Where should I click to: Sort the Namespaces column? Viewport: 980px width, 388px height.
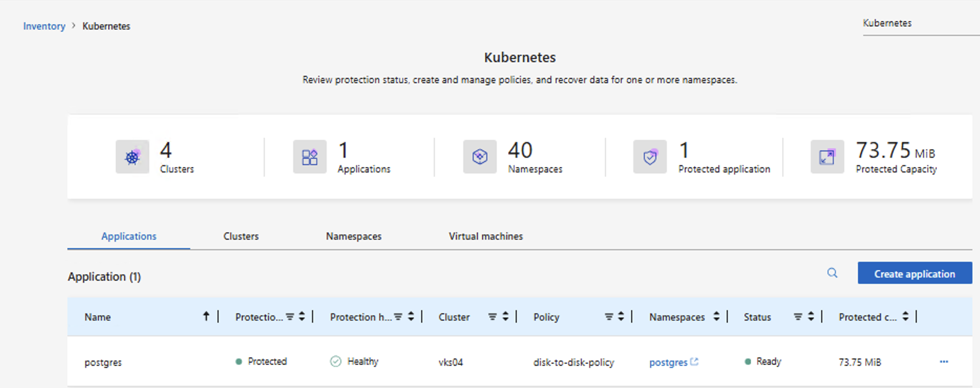click(716, 316)
